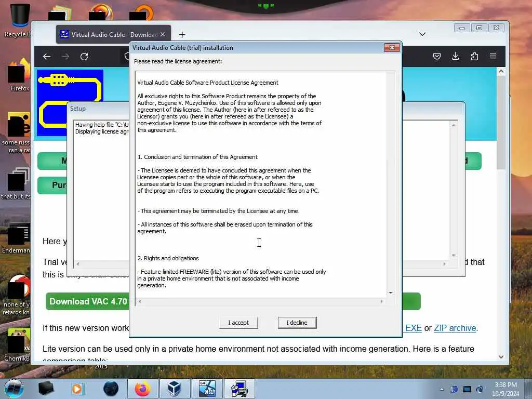This screenshot has height=399, width=532.
Task: Click the 64-bit 8.1 taskbar icon
Action: 207,389
